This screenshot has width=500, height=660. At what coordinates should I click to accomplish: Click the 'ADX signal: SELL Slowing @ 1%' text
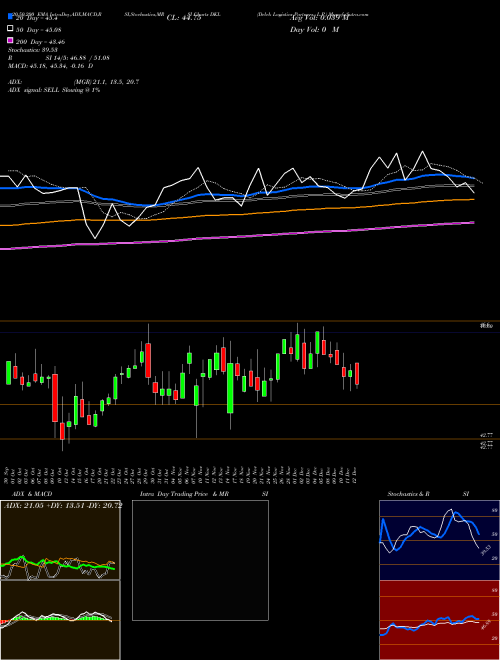click(54, 90)
